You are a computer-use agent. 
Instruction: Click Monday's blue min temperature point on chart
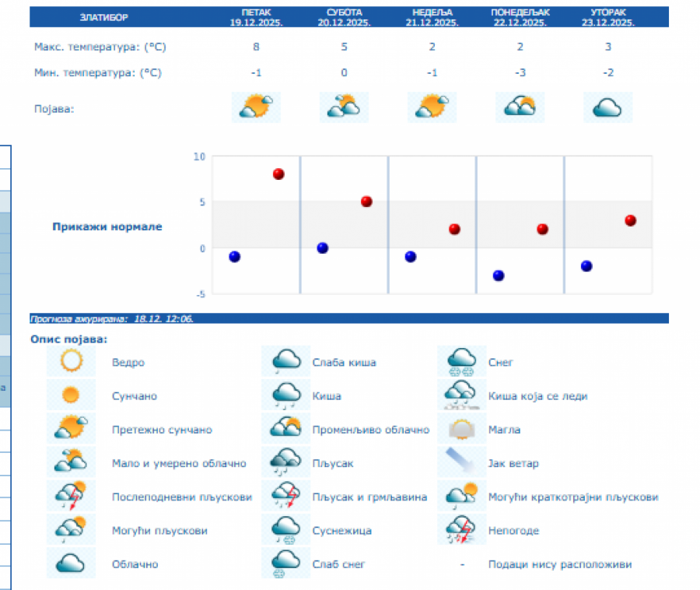499,276
